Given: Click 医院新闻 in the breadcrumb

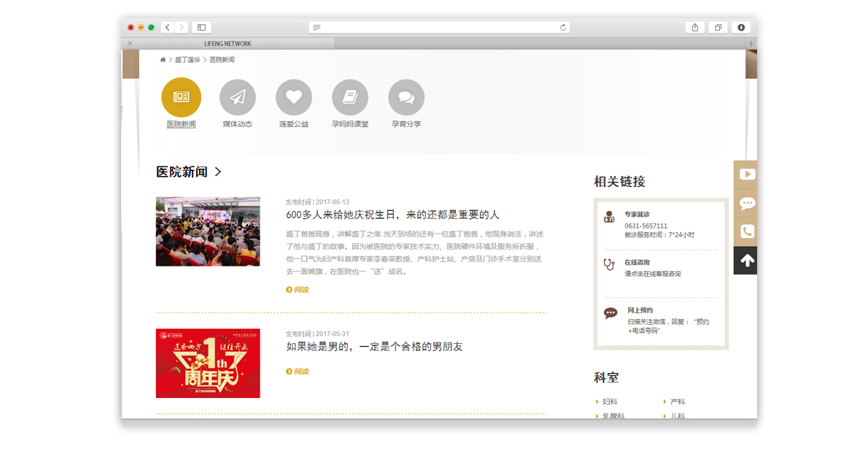Looking at the screenshot, I should (x=222, y=60).
